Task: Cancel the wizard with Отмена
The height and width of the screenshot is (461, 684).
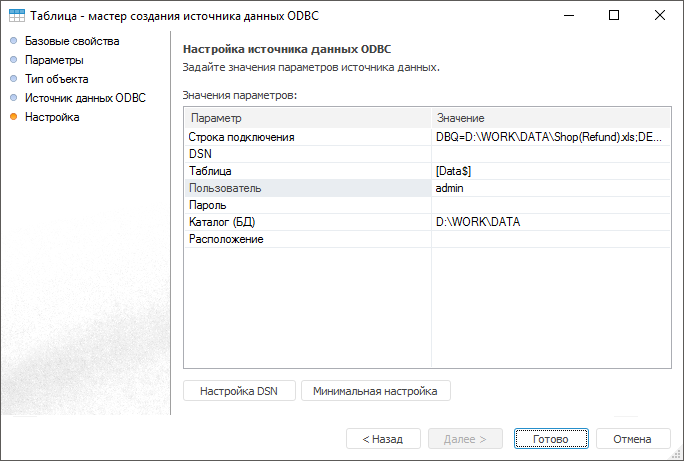Action: coord(632,439)
